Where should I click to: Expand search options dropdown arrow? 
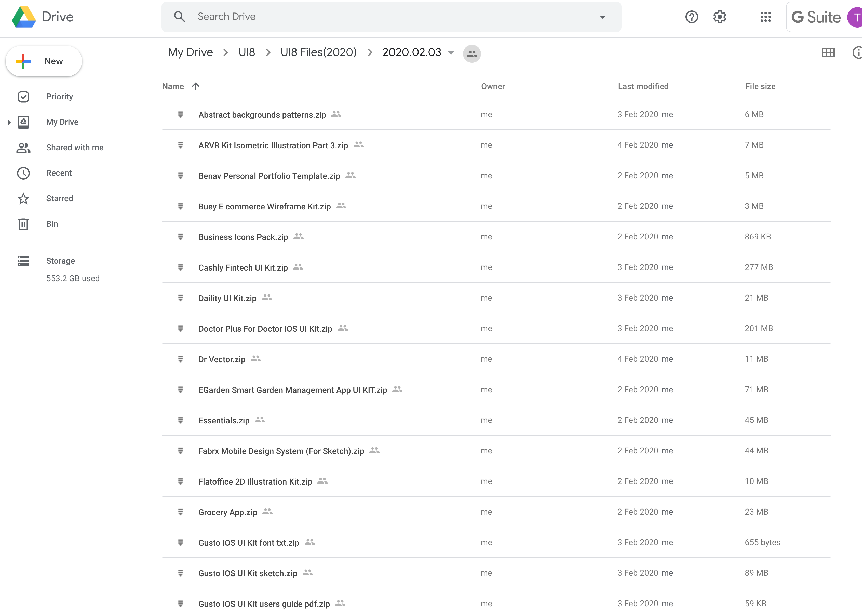(x=602, y=17)
